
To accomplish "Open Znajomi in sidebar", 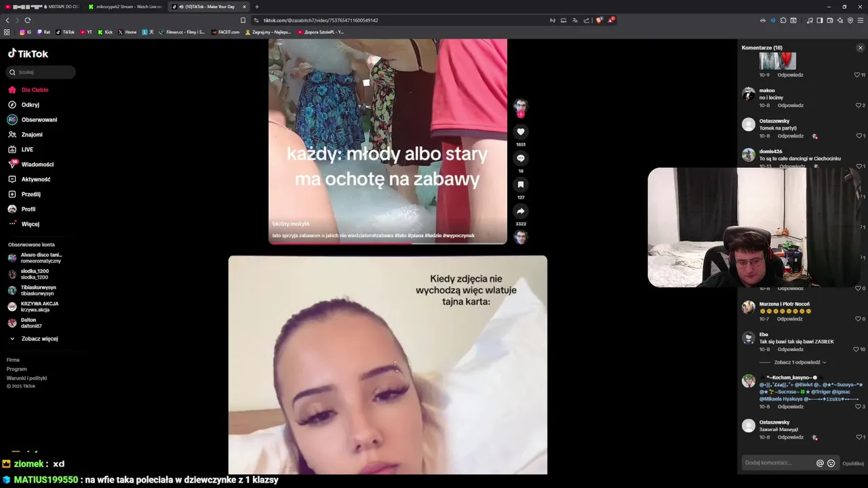I will (x=32, y=135).
